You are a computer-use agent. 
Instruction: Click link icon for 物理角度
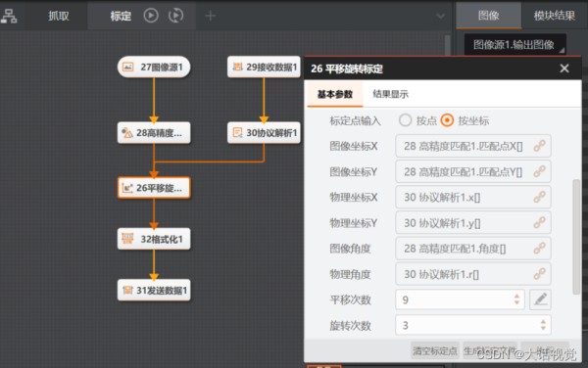[x=539, y=274]
